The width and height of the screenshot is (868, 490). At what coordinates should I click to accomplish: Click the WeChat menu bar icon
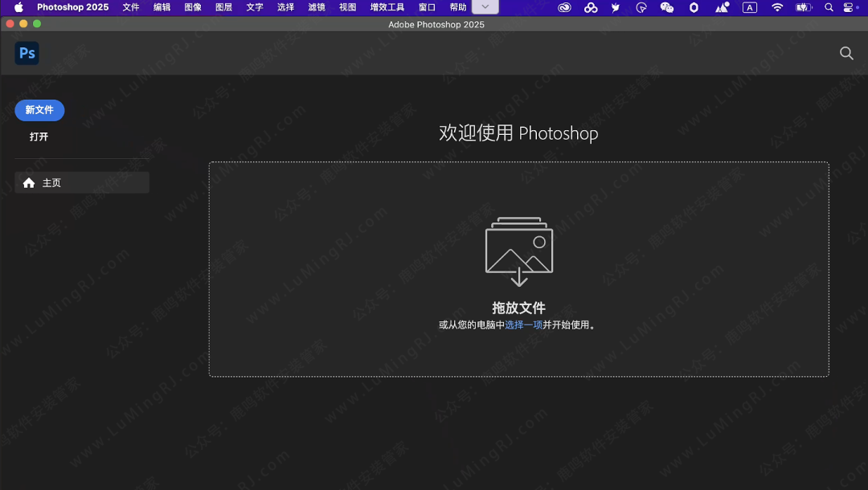(666, 7)
